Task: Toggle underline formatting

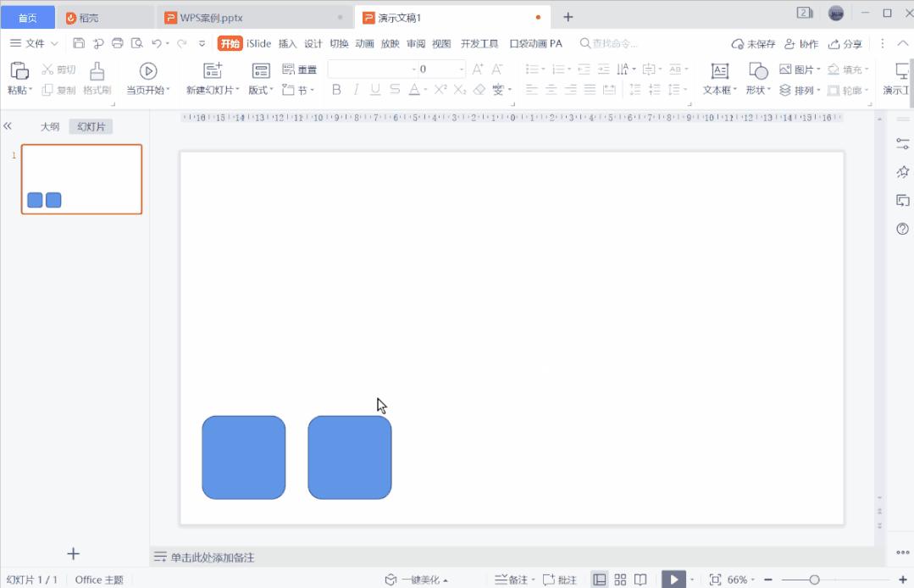Action: coord(374,88)
